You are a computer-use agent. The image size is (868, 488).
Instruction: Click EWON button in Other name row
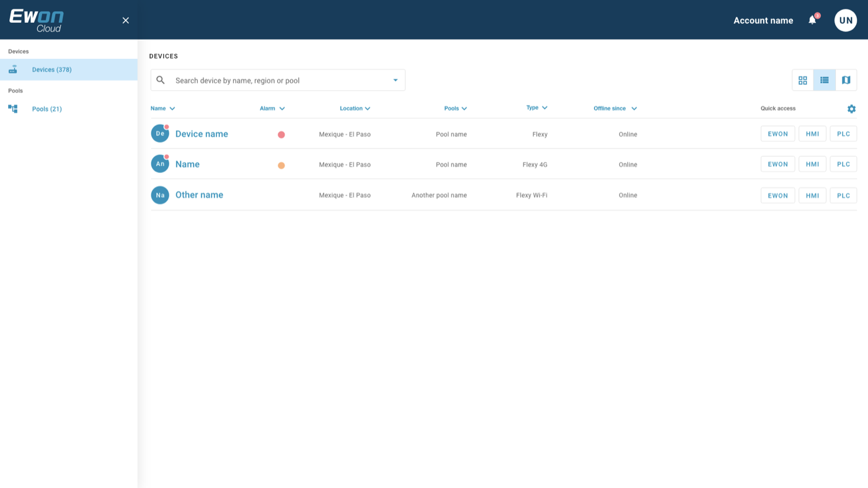pos(777,195)
